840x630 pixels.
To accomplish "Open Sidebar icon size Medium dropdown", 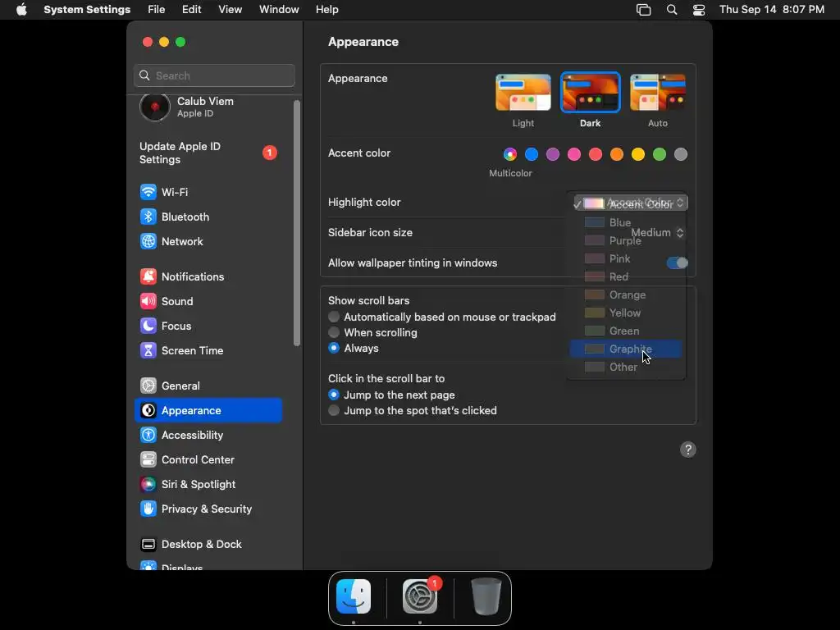I will [x=657, y=232].
